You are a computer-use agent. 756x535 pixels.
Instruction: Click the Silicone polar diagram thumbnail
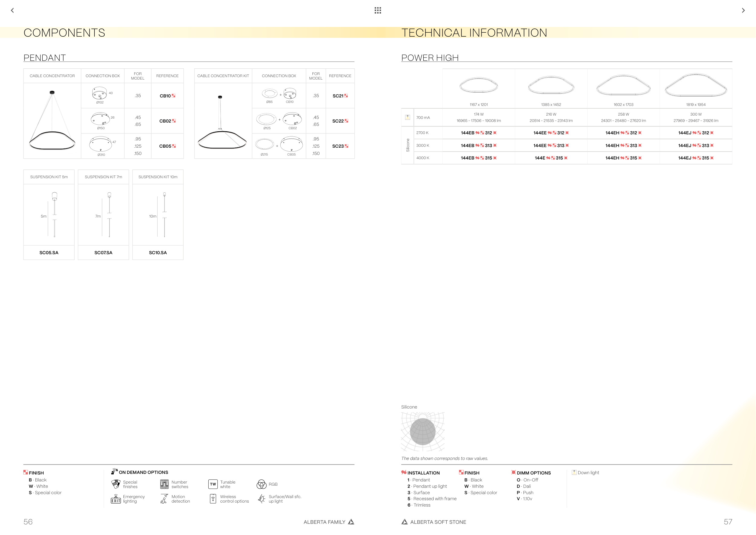pos(423,432)
